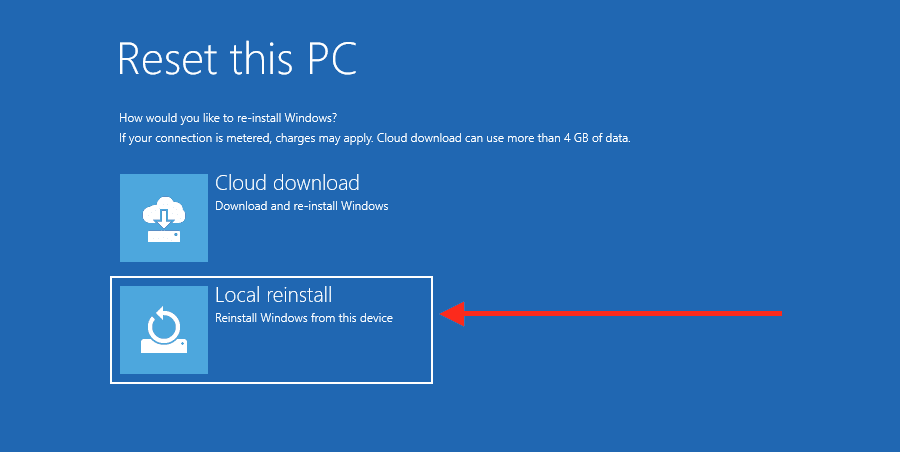Click the 'Reset this PC' heading
900x452 pixels.
[x=237, y=59]
